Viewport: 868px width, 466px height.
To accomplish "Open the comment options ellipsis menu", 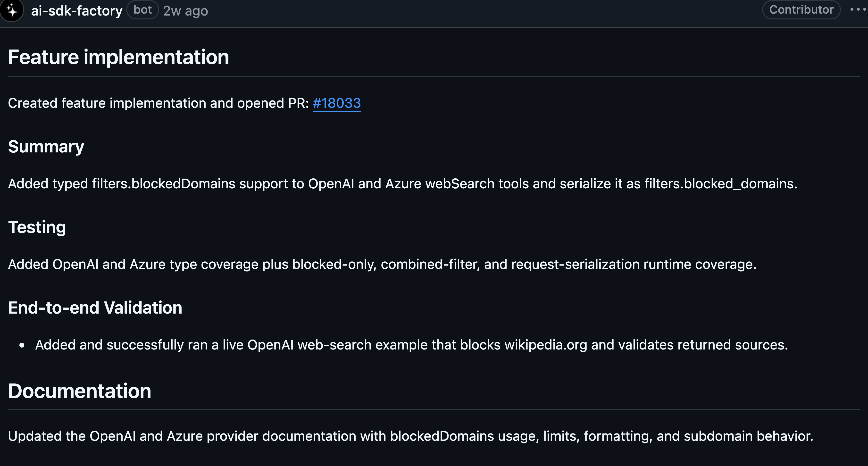I will pyautogui.click(x=858, y=9).
